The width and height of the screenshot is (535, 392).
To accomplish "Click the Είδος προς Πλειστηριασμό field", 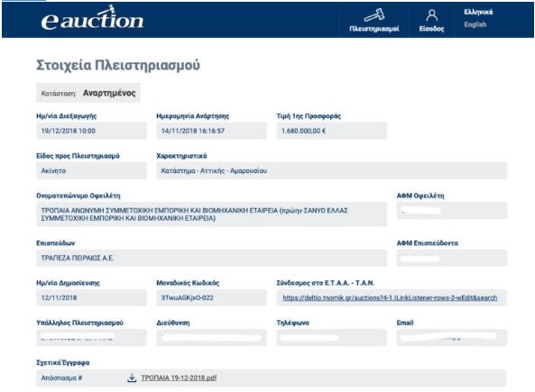I will [x=91, y=171].
